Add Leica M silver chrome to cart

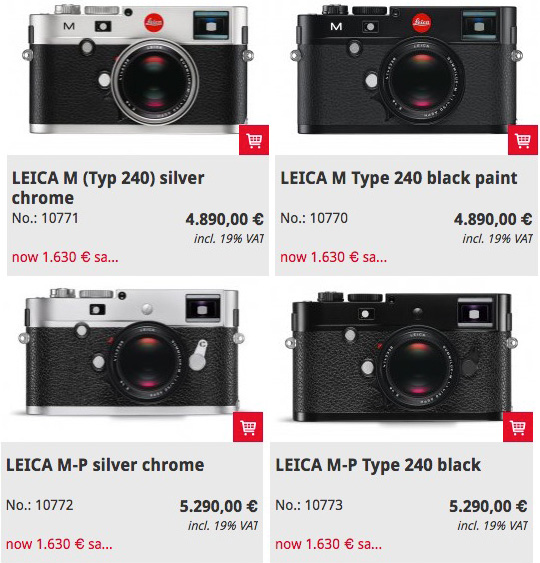pos(254,140)
